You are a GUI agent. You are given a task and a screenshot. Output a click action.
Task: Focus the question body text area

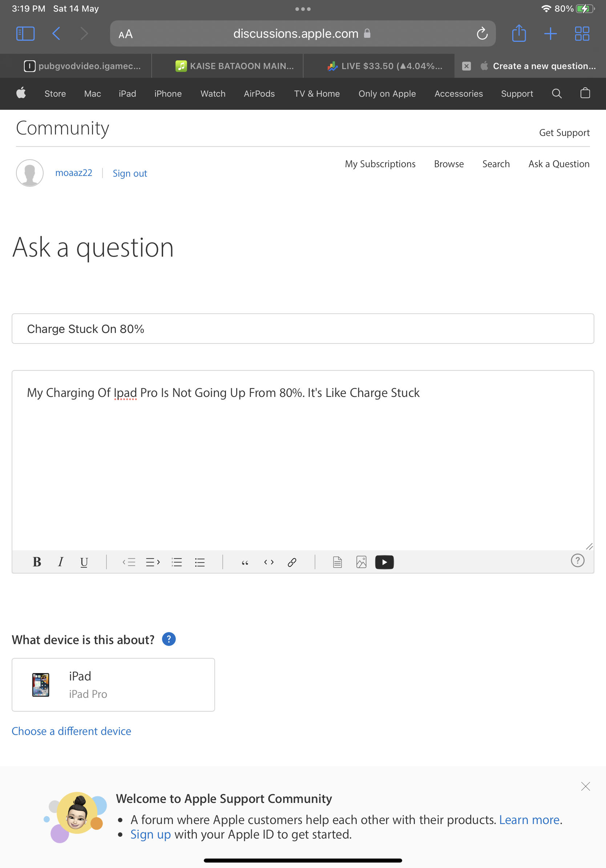[303, 460]
